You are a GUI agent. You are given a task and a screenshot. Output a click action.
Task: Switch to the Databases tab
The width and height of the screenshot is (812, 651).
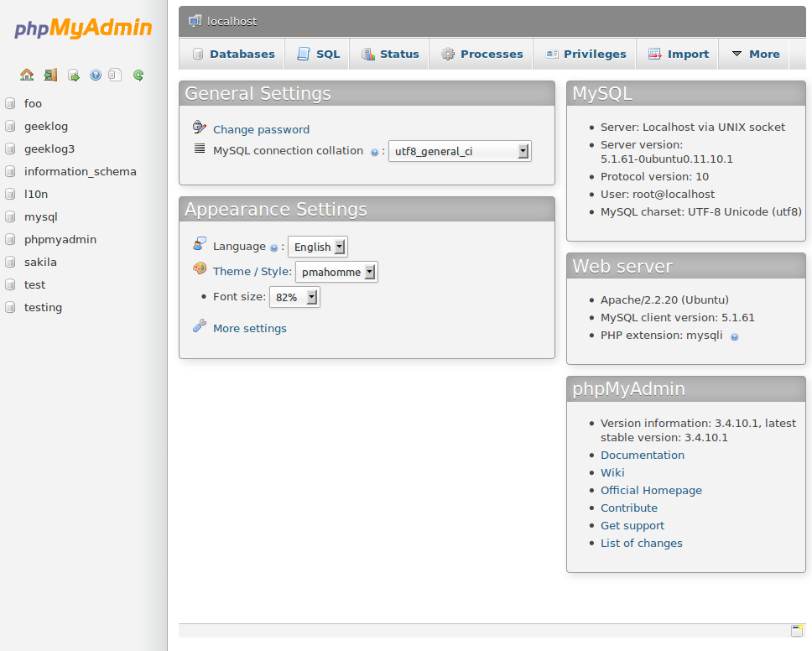(x=233, y=54)
